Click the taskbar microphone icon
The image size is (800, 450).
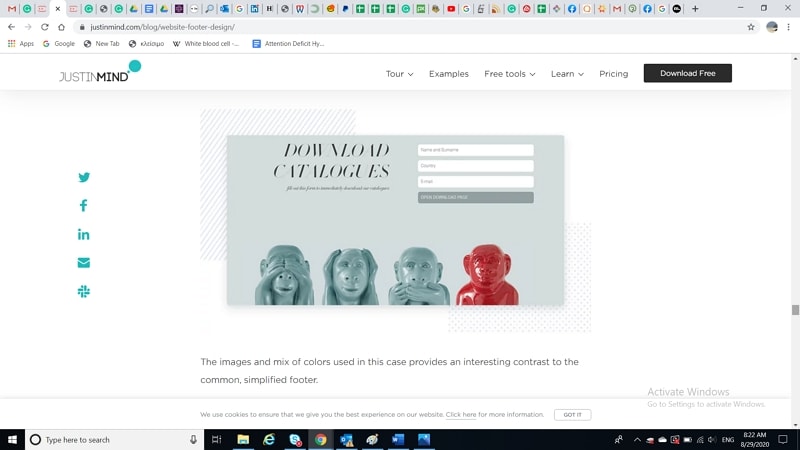coord(193,439)
